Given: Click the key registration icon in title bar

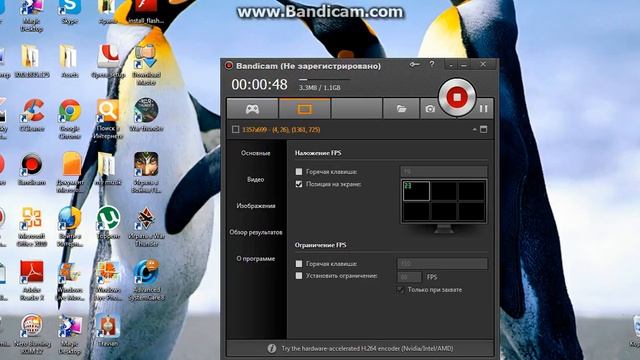Looking at the screenshot, I should pyautogui.click(x=414, y=64).
